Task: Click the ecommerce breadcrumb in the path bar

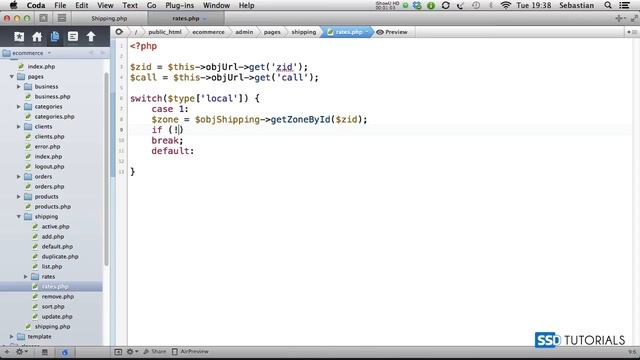Action: [x=208, y=32]
